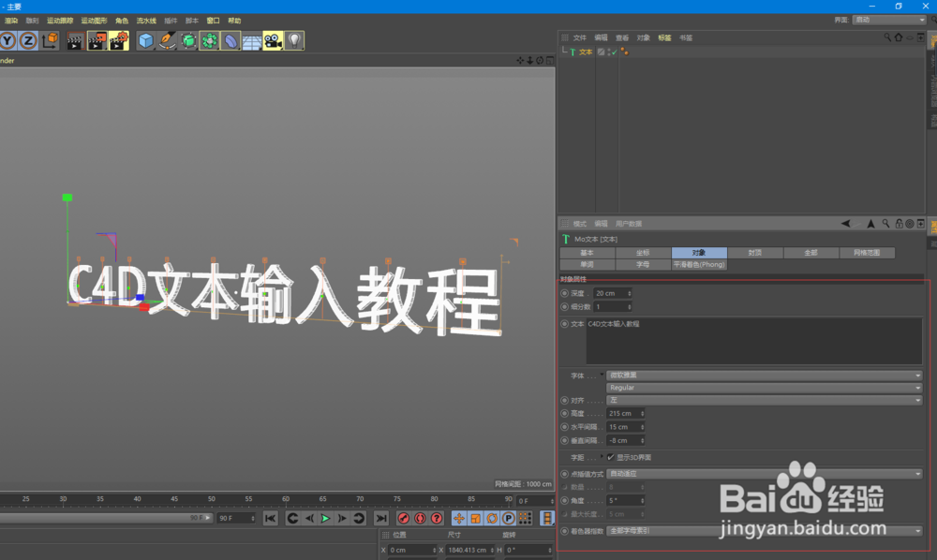The width and height of the screenshot is (937, 560).
Task: Enable position record keyframe toggle
Action: 459,518
